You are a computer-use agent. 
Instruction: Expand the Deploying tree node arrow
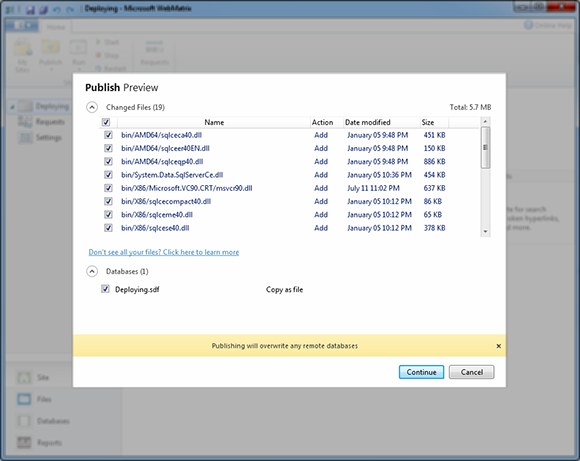(x=12, y=107)
